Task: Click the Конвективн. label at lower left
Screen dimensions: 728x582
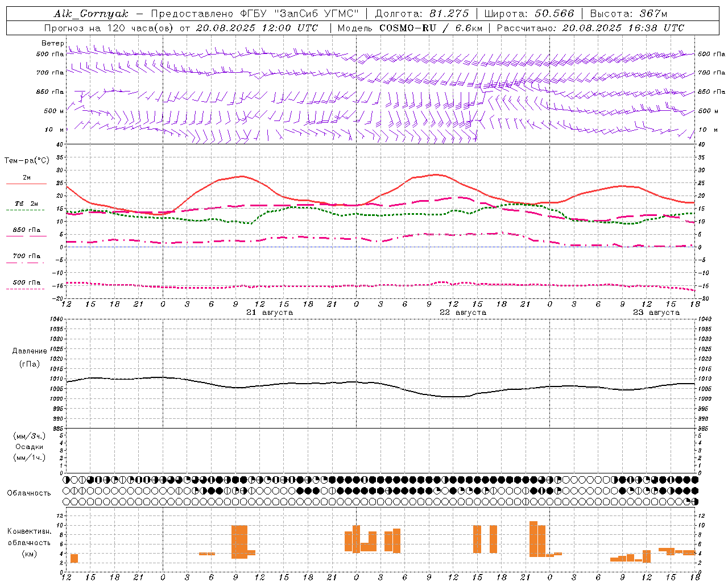Action: coord(30,531)
